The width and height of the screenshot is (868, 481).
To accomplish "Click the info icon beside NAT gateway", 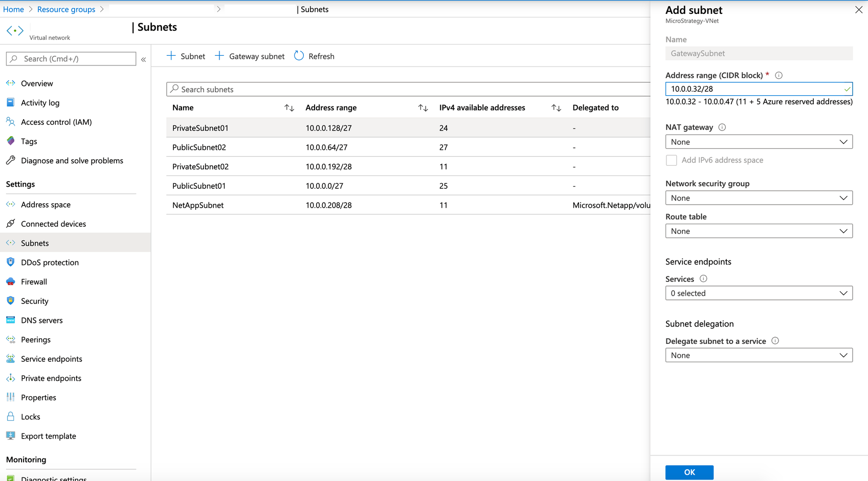I will pyautogui.click(x=722, y=127).
